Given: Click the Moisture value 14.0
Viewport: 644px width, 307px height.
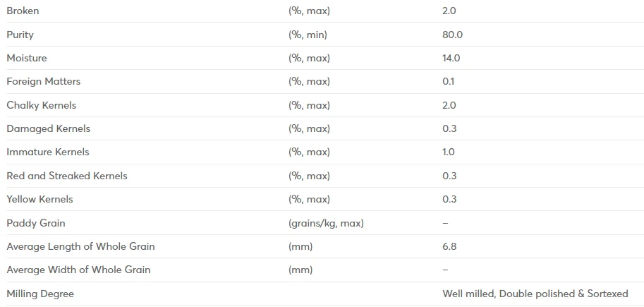Looking at the screenshot, I should click(x=451, y=58).
